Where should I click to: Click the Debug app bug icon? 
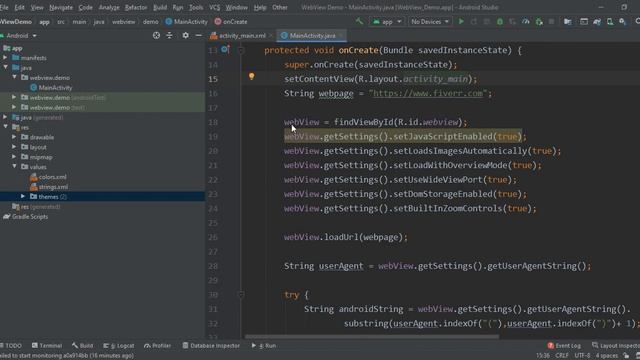click(x=500, y=22)
